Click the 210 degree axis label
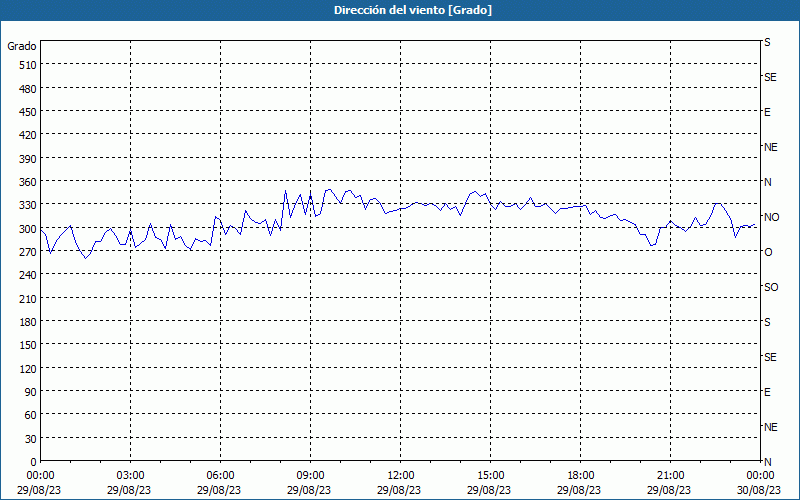The width and height of the screenshot is (800, 500). (29, 298)
